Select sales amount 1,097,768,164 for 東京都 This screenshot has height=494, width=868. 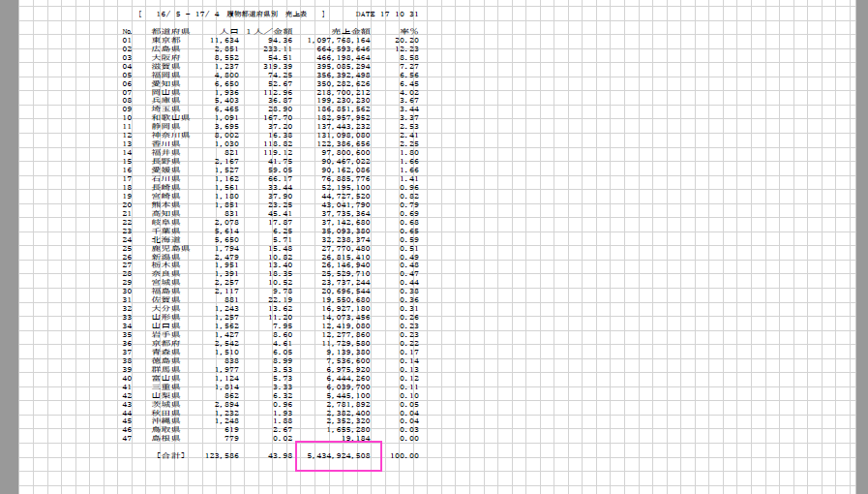point(339,40)
